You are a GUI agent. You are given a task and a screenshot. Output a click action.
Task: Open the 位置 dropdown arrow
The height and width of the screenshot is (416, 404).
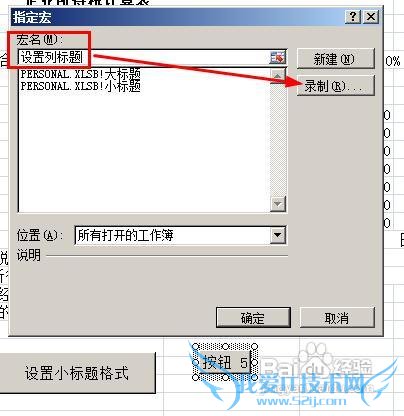(x=277, y=235)
